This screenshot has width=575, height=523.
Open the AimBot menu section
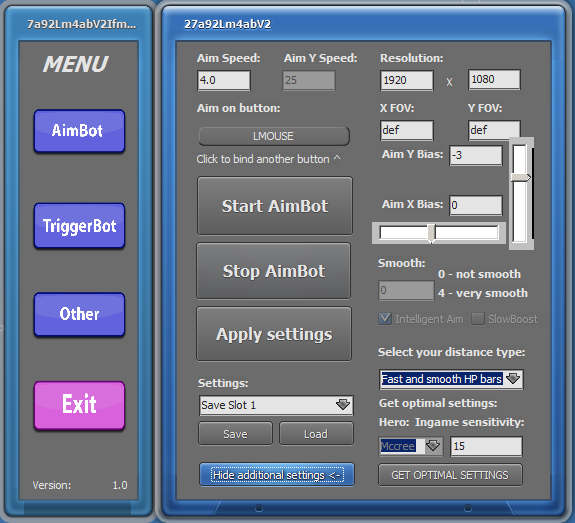pyautogui.click(x=79, y=131)
